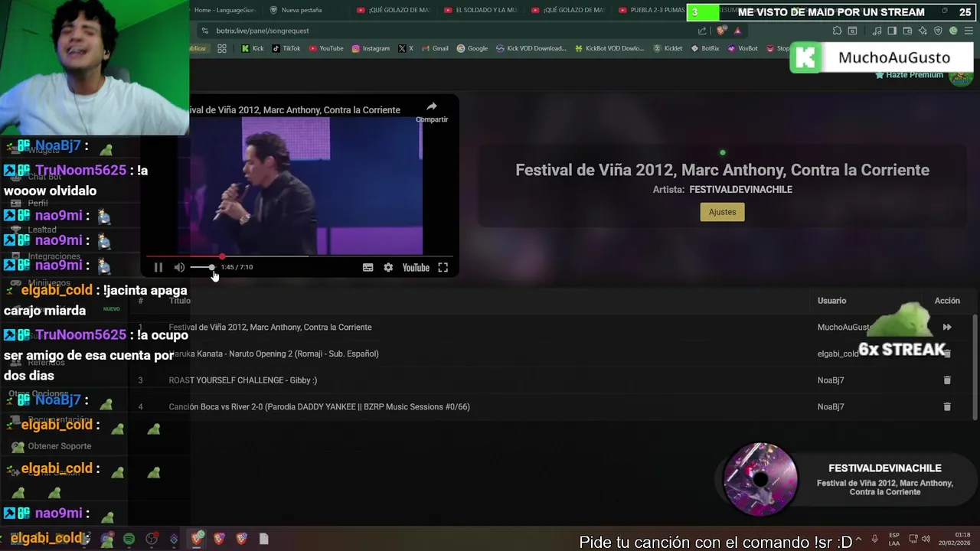Image resolution: width=980 pixels, height=551 pixels.
Task: Switch to the Nueva pestaña tab
Action: coord(302,10)
